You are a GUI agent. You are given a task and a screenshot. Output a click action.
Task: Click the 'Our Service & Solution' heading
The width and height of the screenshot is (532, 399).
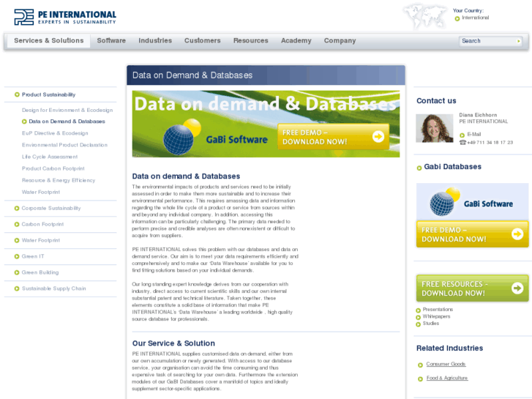[x=173, y=343]
